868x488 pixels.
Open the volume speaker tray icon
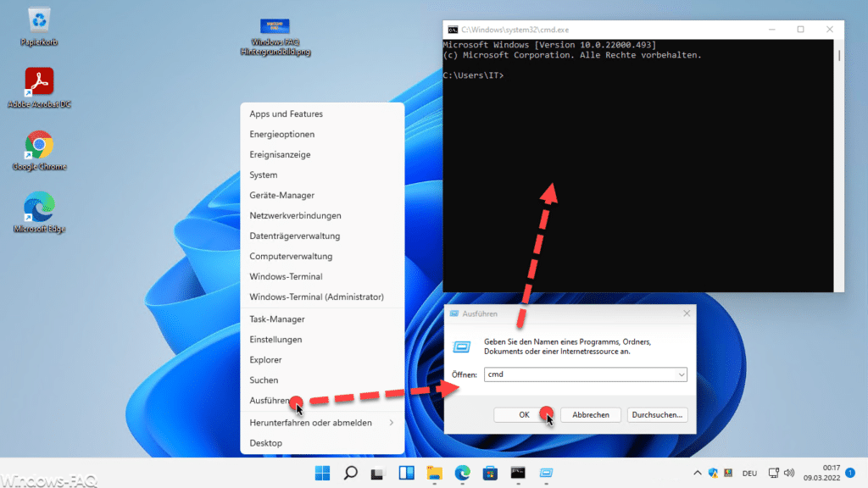click(x=789, y=473)
